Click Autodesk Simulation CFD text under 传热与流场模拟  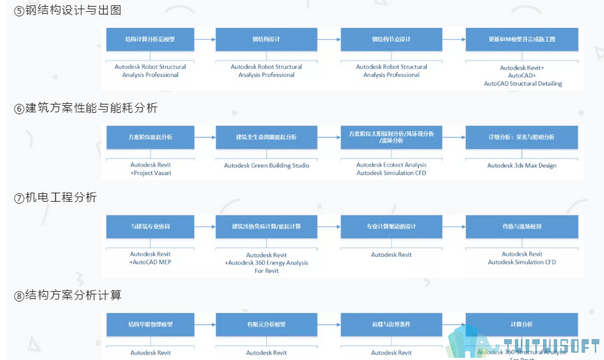pos(522,262)
